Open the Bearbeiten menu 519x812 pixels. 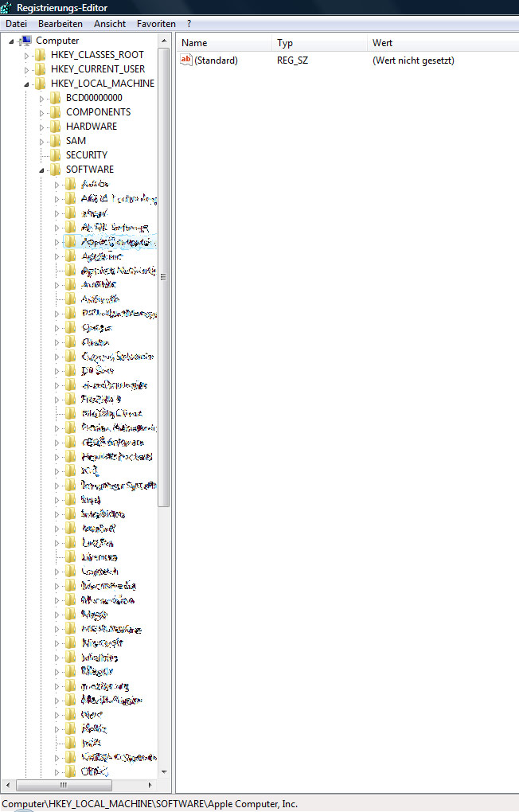pyautogui.click(x=60, y=24)
